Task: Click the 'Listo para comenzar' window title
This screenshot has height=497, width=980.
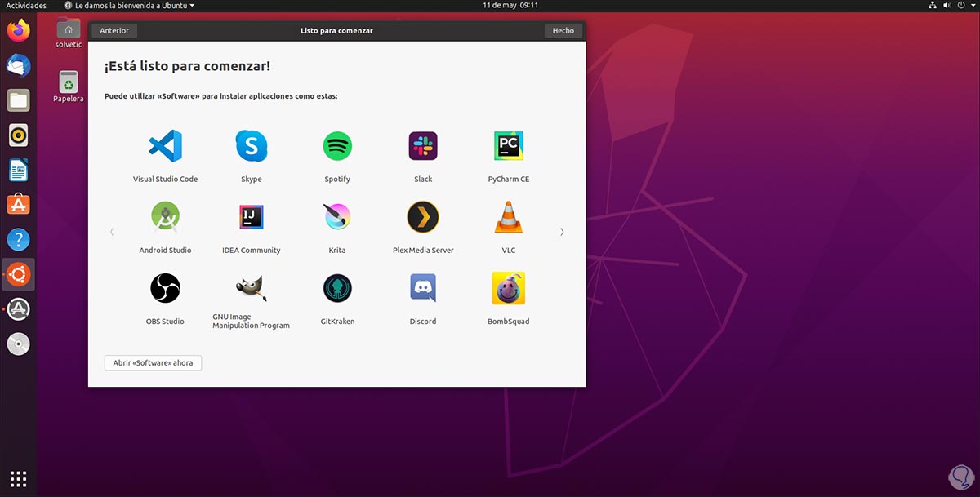Action: 336,30
